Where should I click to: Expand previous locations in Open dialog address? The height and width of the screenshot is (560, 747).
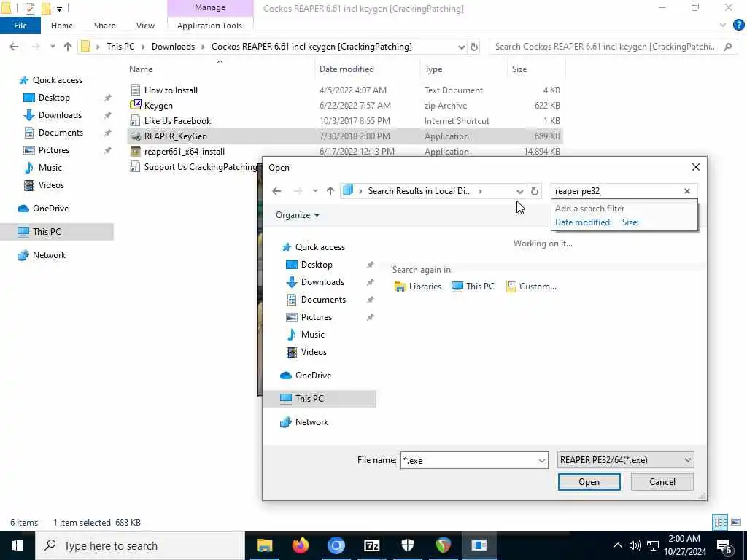(x=519, y=191)
